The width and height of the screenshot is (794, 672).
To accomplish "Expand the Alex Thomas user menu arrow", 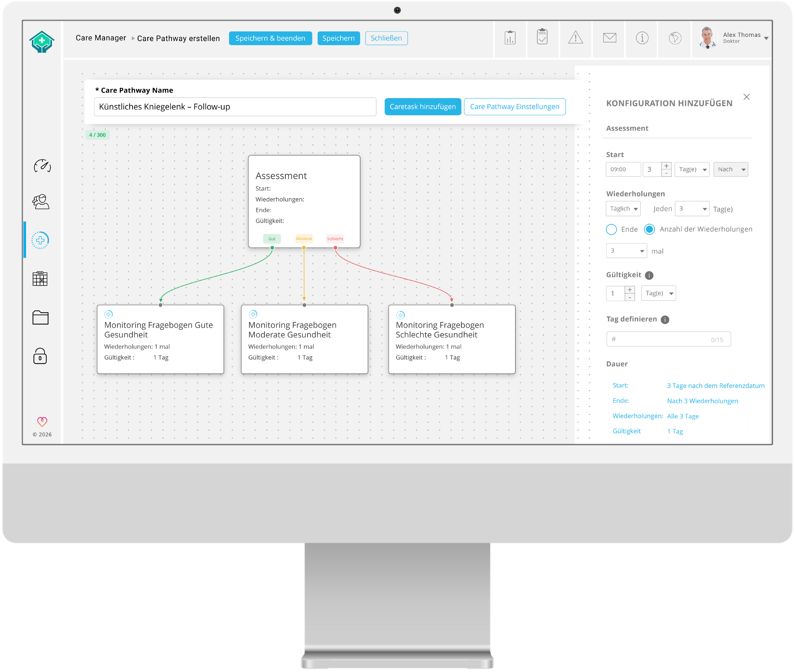I will [766, 38].
